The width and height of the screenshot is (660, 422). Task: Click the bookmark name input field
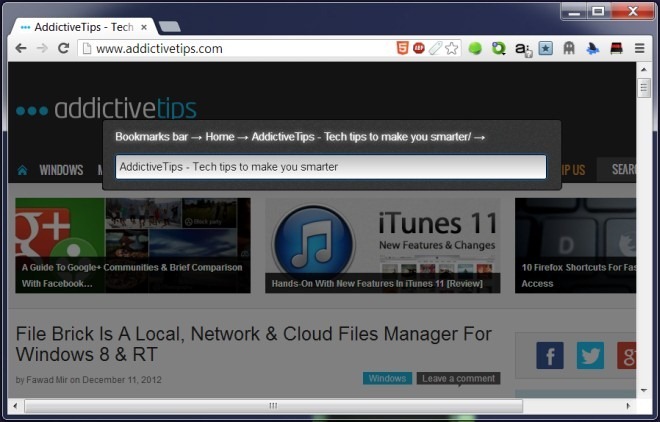pyautogui.click(x=331, y=167)
